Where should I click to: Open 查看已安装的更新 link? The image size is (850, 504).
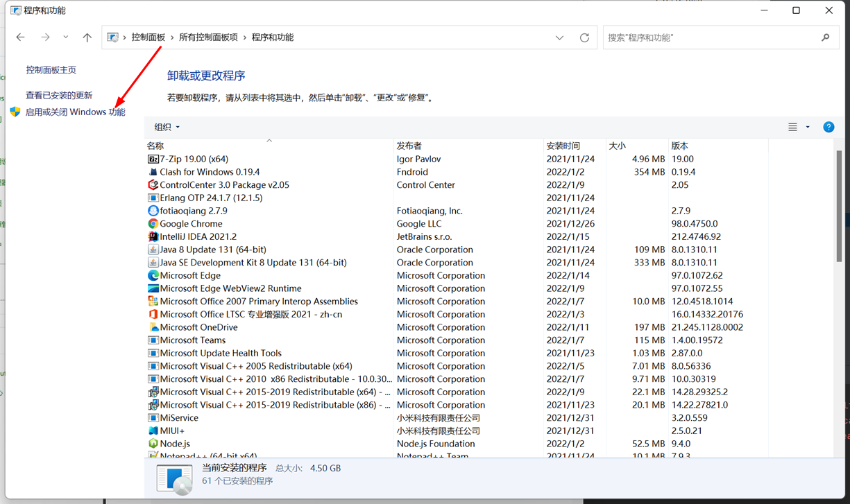point(59,95)
